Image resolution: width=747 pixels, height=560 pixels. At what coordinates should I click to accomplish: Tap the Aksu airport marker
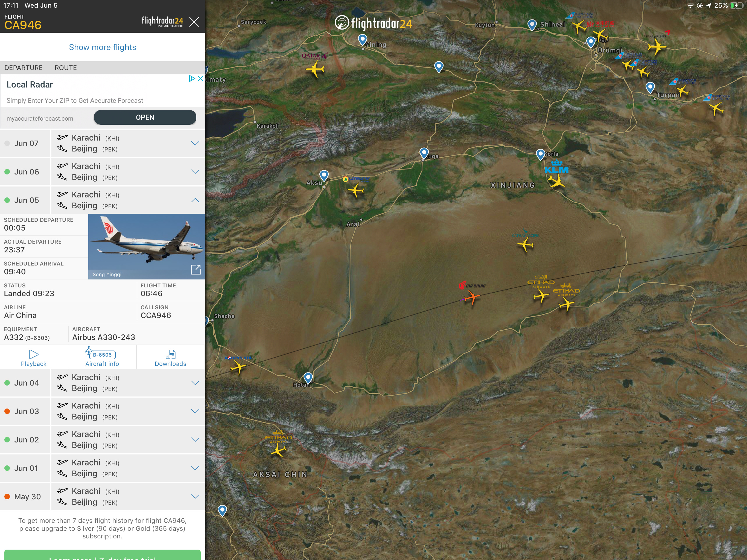pyautogui.click(x=324, y=176)
